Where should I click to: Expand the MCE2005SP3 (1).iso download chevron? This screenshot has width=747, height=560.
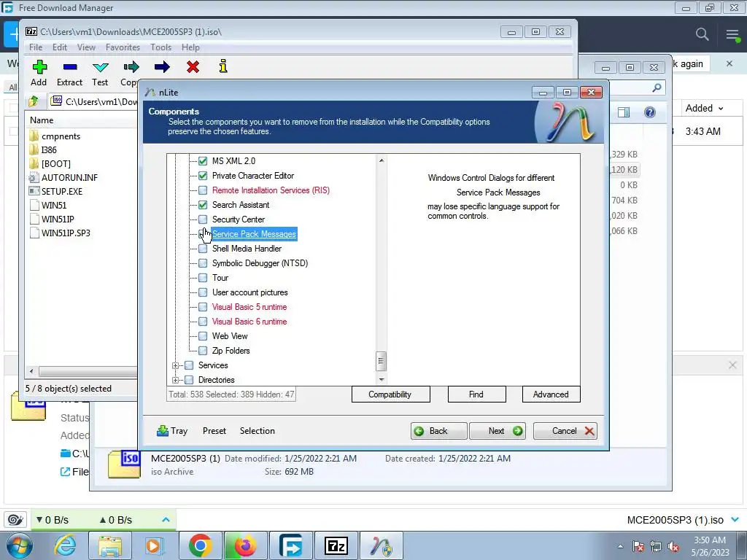pyautogui.click(x=735, y=519)
